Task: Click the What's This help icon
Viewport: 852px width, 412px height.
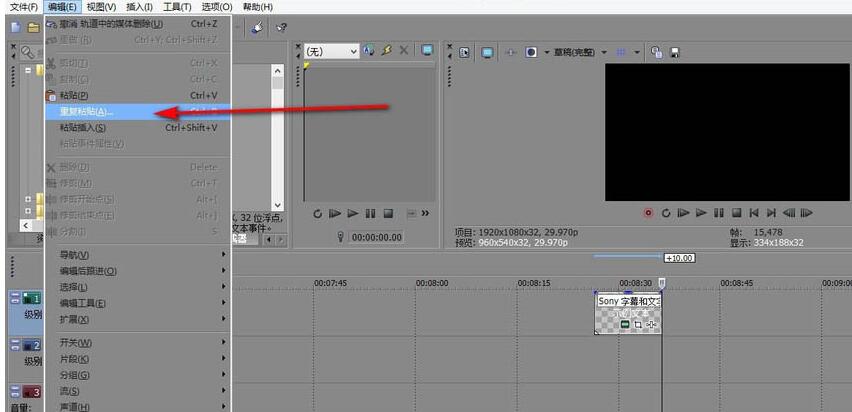Action: click(x=280, y=27)
